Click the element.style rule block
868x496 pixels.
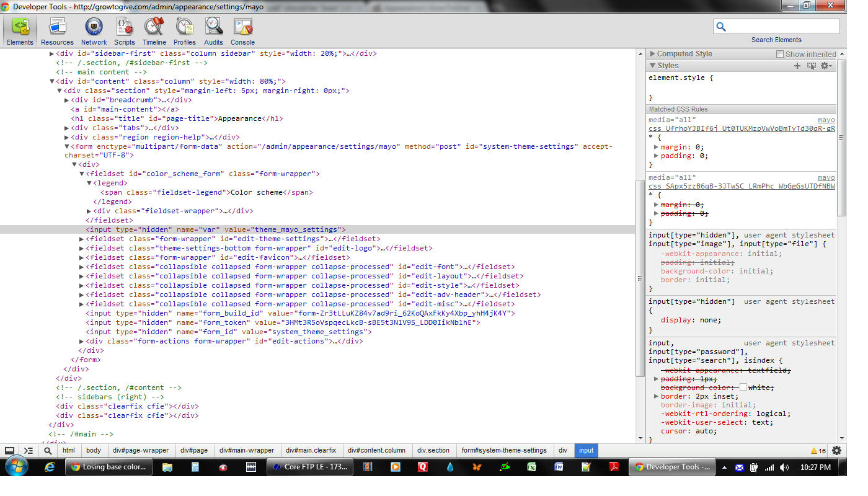pyautogui.click(x=742, y=87)
